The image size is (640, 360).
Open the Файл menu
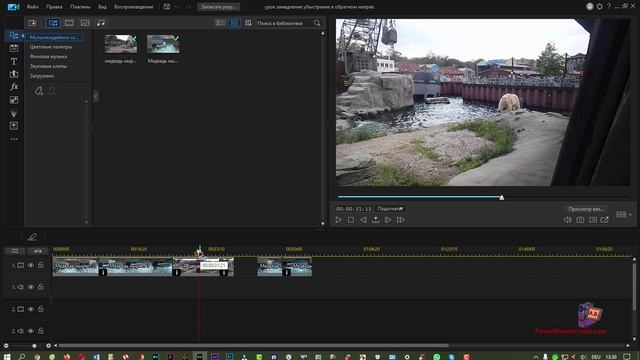[x=32, y=7]
